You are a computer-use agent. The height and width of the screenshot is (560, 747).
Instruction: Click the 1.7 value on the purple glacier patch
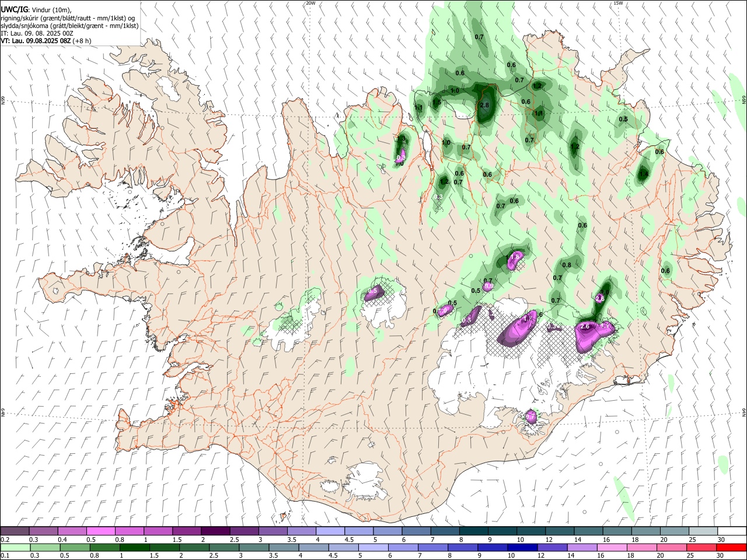(528, 319)
